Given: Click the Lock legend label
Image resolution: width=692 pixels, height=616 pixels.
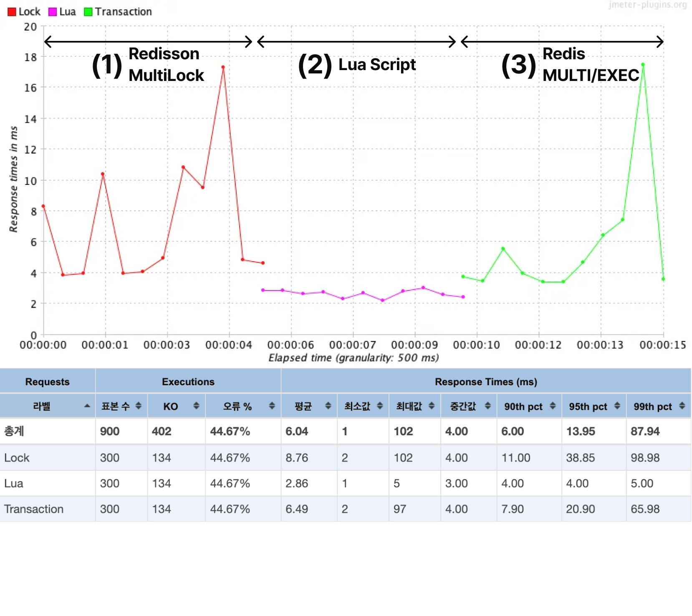Looking at the screenshot, I should point(29,12).
